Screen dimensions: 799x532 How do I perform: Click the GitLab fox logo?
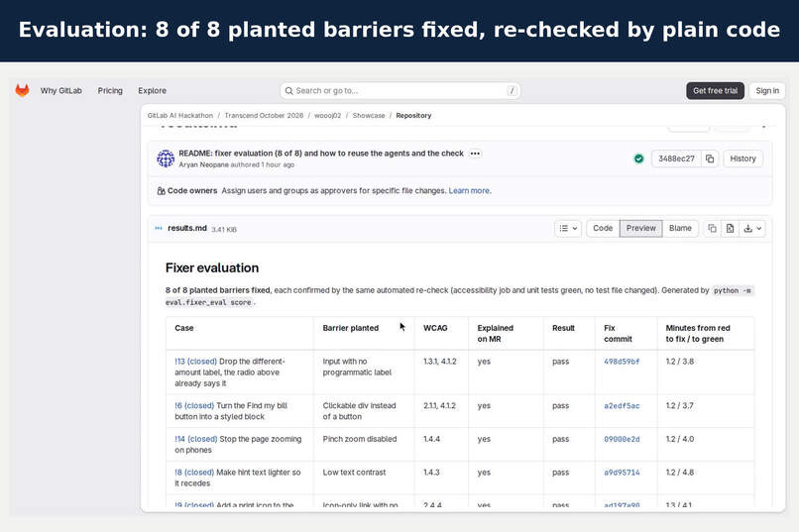click(x=22, y=90)
